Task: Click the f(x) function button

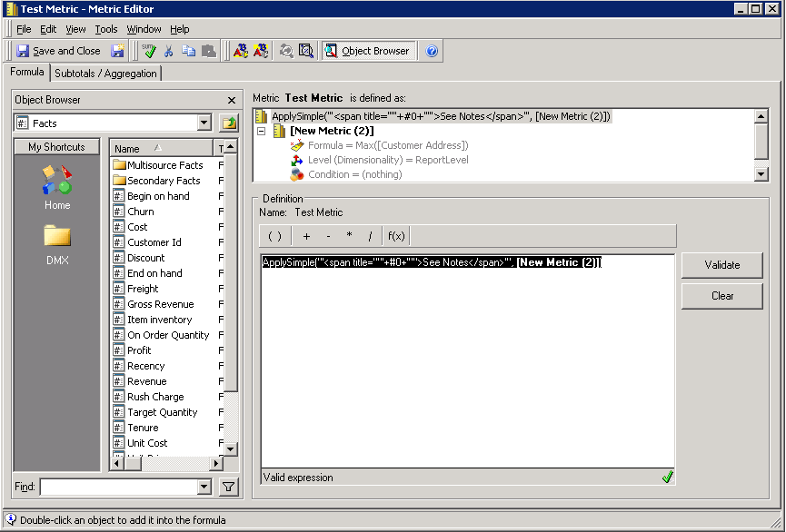Action: tap(396, 236)
